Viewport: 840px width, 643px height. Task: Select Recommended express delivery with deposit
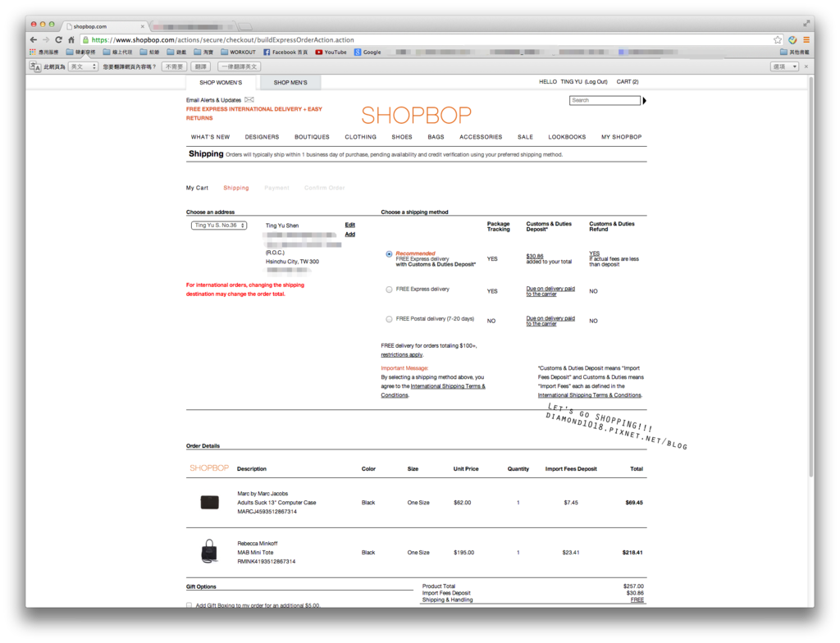pyautogui.click(x=389, y=254)
